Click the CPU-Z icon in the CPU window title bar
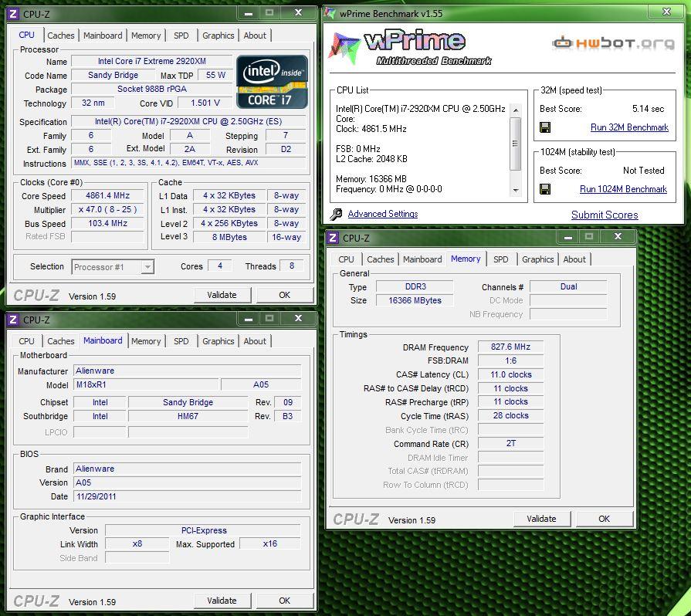691x616 pixels. pyautogui.click(x=13, y=14)
